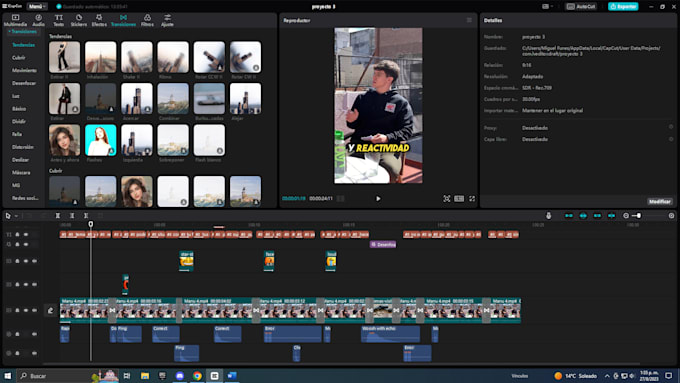
Task: Download the Flash blanco transition
Action: tap(220, 151)
